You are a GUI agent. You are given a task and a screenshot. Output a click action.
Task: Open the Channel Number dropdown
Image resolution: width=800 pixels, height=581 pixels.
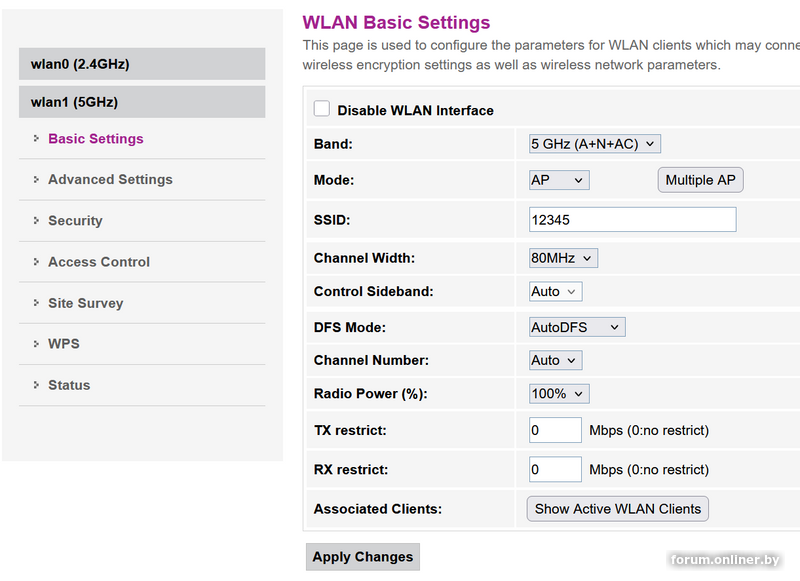555,360
